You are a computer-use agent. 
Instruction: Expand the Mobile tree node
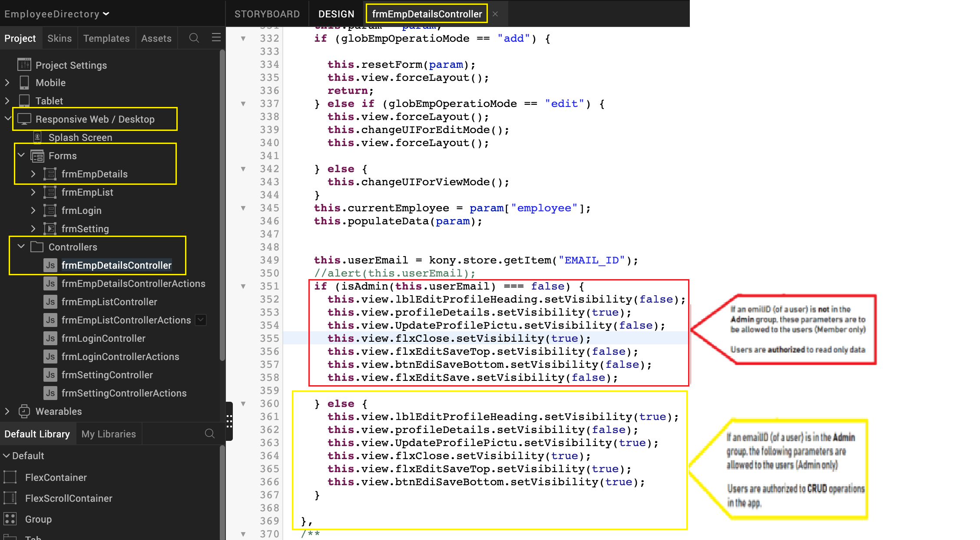click(x=7, y=83)
